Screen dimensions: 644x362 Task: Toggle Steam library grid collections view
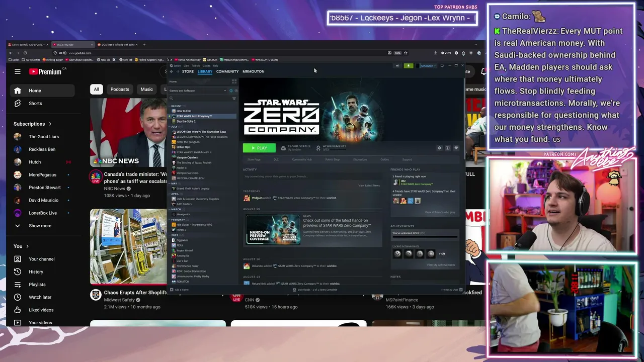pos(234,81)
